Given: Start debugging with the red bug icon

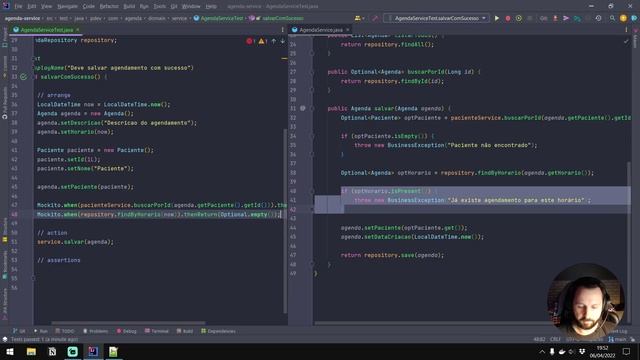Looking at the screenshot, I should (x=508, y=18).
